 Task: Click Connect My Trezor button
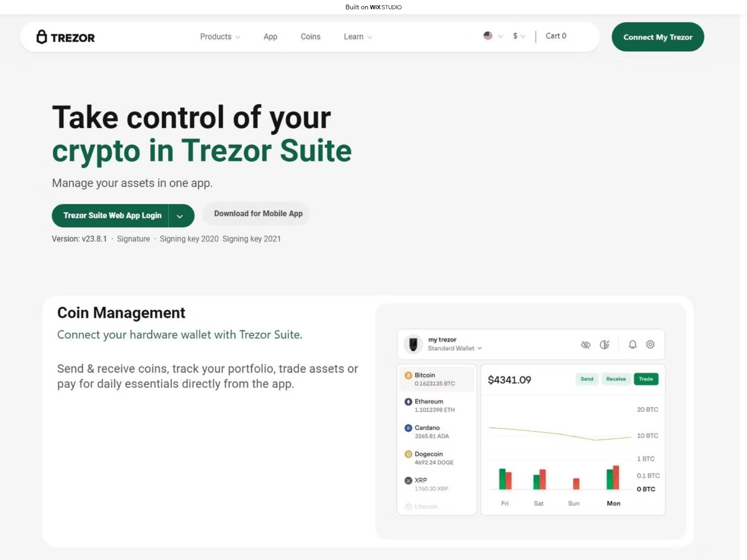658,37
